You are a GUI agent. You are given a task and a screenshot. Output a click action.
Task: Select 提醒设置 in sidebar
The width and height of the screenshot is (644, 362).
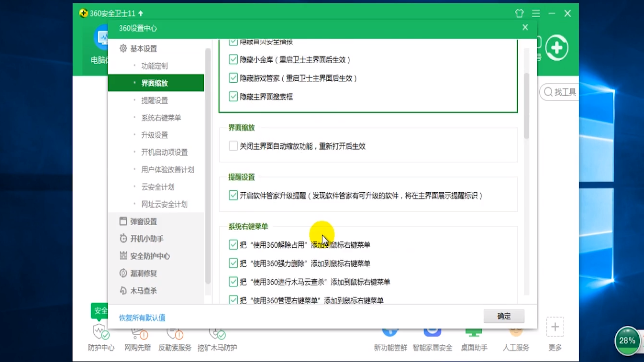click(x=155, y=100)
